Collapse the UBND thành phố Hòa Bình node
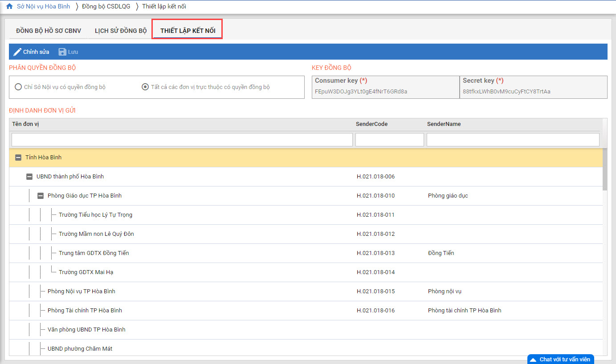The width and height of the screenshot is (616, 364). point(29,177)
